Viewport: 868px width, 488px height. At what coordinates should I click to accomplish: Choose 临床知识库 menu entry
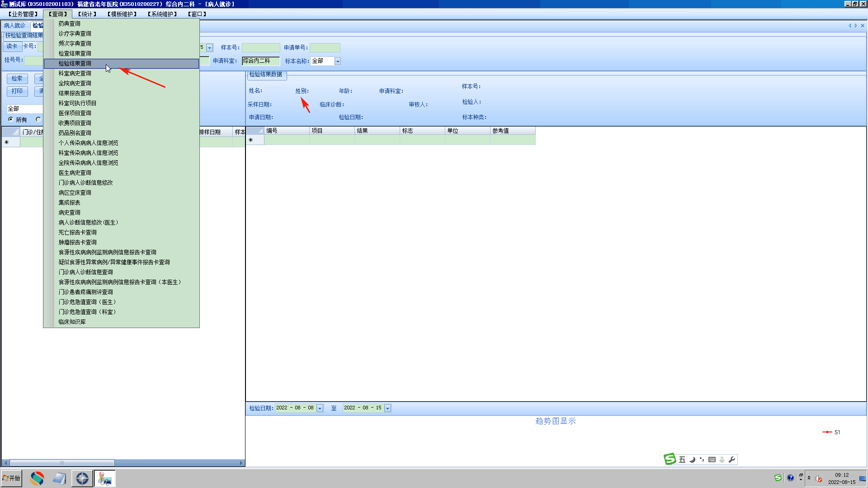72,322
